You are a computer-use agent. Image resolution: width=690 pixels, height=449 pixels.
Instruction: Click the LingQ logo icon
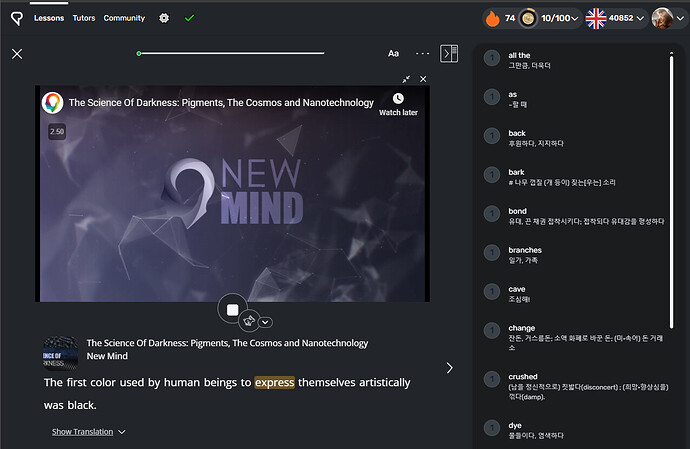pyautogui.click(x=17, y=18)
